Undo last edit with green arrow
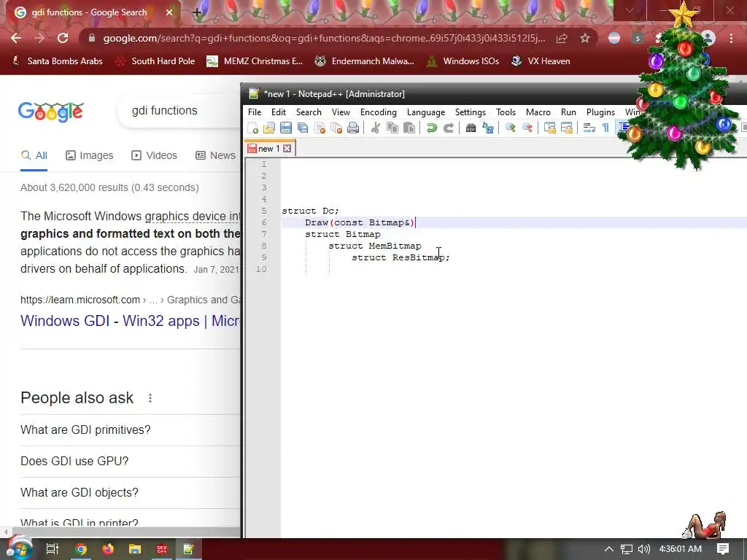Image resolution: width=747 pixels, height=560 pixels. tap(432, 128)
